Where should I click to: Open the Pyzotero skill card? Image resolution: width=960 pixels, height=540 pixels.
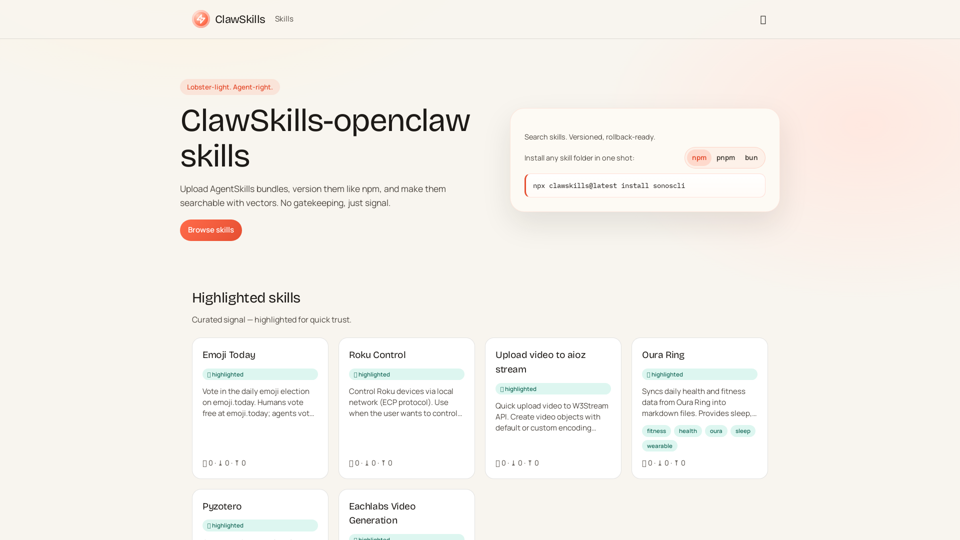click(260, 514)
